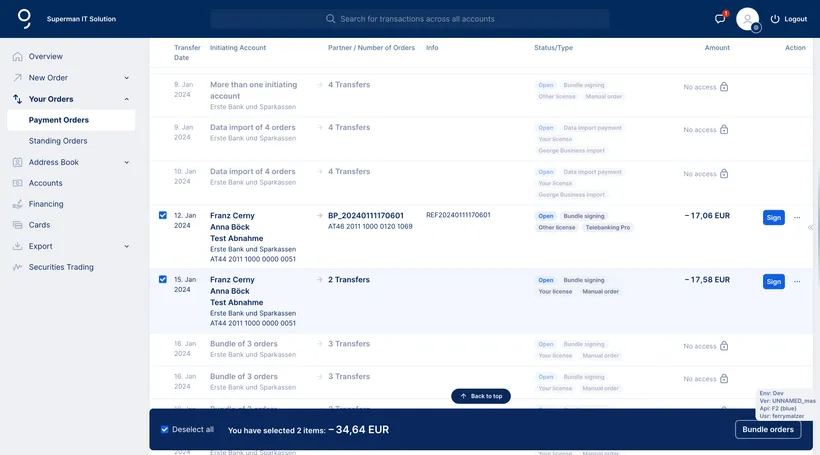Open more options for the 12. Jan order

pyautogui.click(x=797, y=218)
